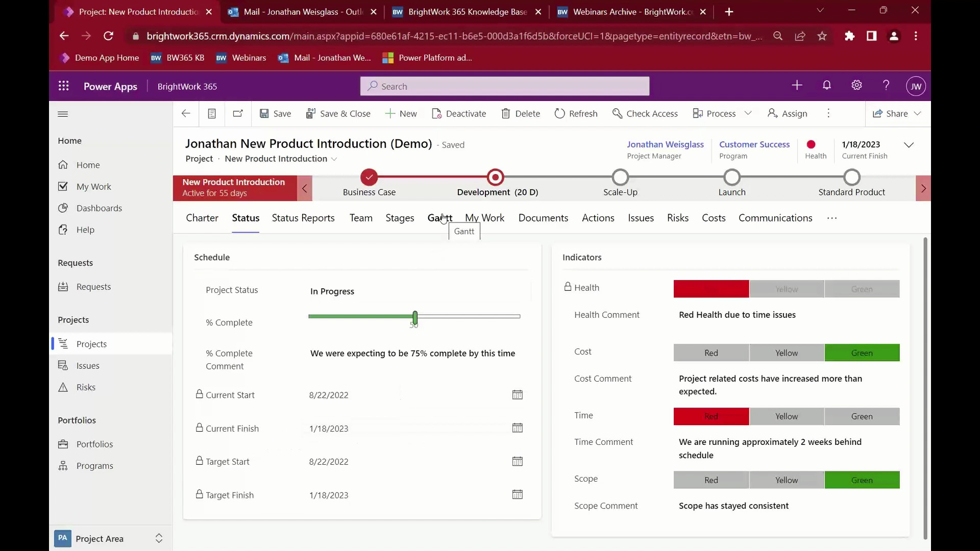Click the Refresh command
The width and height of the screenshot is (980, 551).
576,113
